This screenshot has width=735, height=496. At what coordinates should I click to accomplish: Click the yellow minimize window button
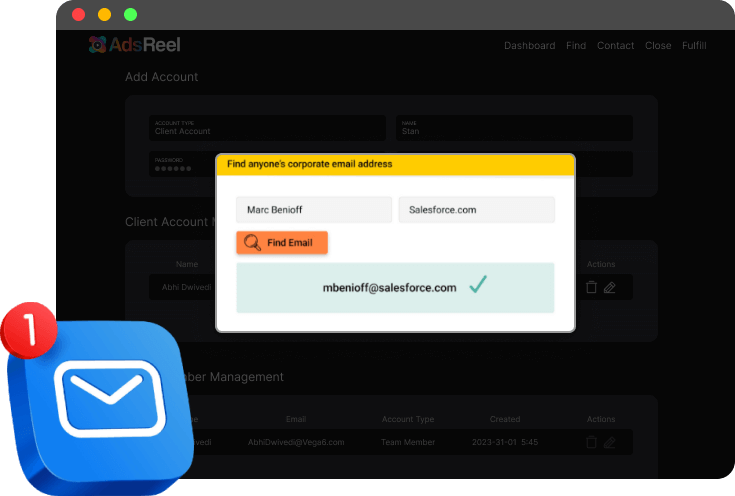pos(104,15)
